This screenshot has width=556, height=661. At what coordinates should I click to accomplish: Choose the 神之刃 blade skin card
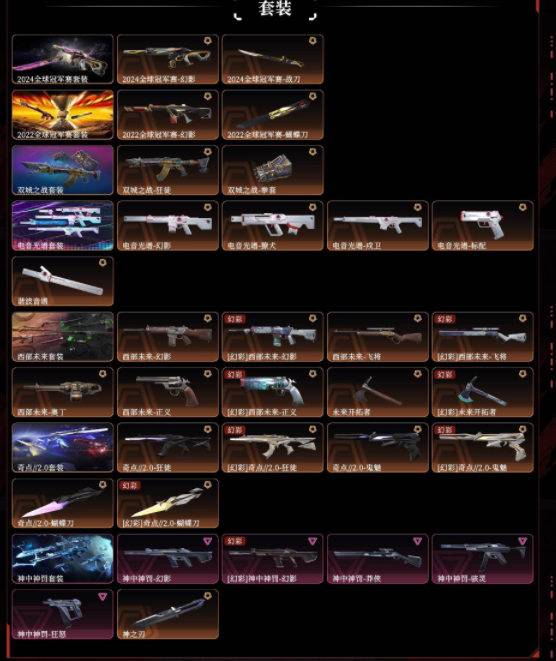coord(168,614)
